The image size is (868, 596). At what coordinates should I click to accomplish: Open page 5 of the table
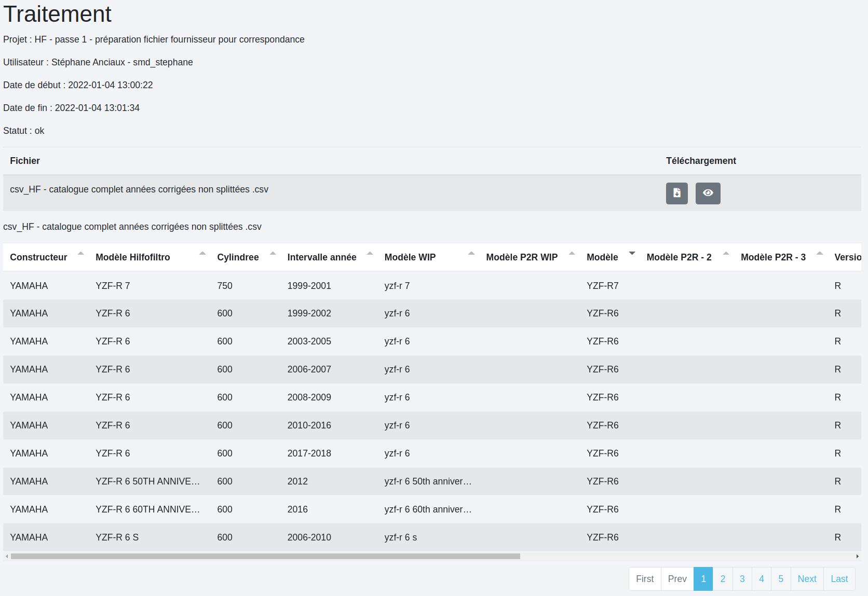[780, 579]
